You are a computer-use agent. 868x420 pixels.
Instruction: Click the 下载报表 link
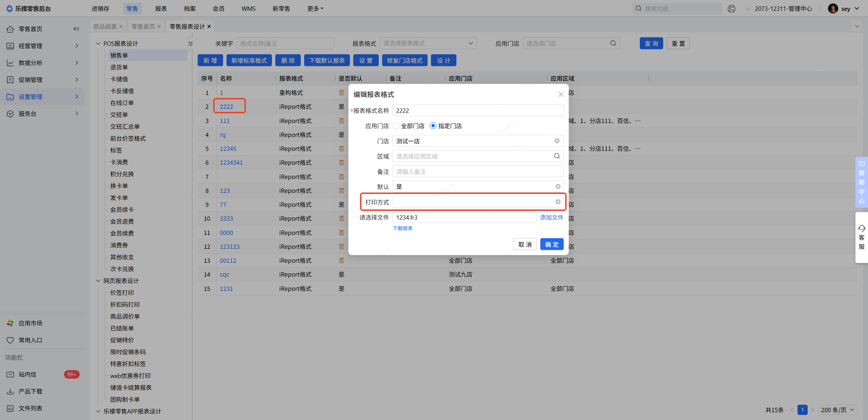[402, 228]
